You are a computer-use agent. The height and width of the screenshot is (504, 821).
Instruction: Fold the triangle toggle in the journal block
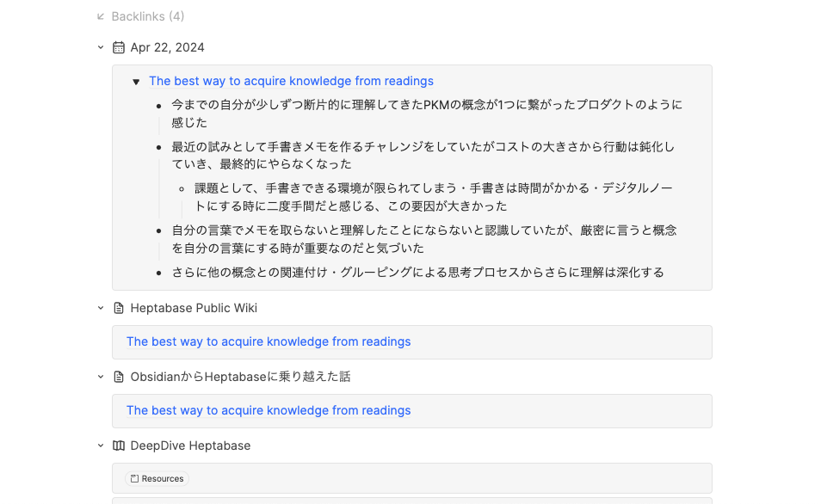click(136, 82)
